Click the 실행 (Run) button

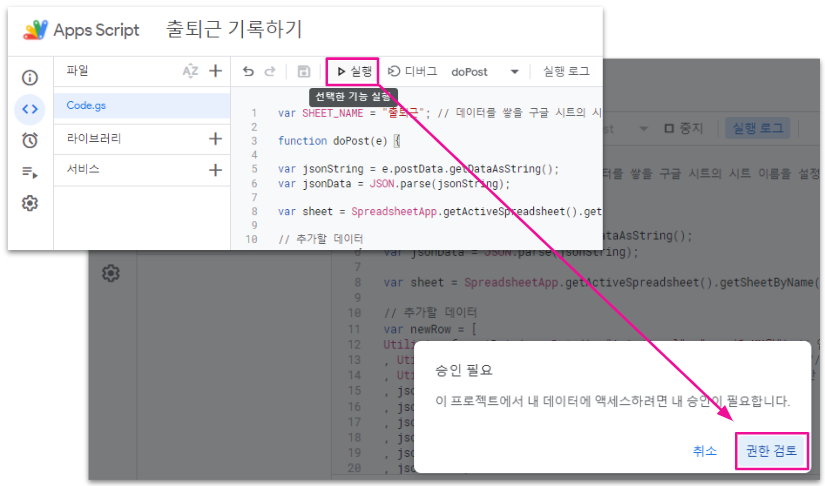353,72
